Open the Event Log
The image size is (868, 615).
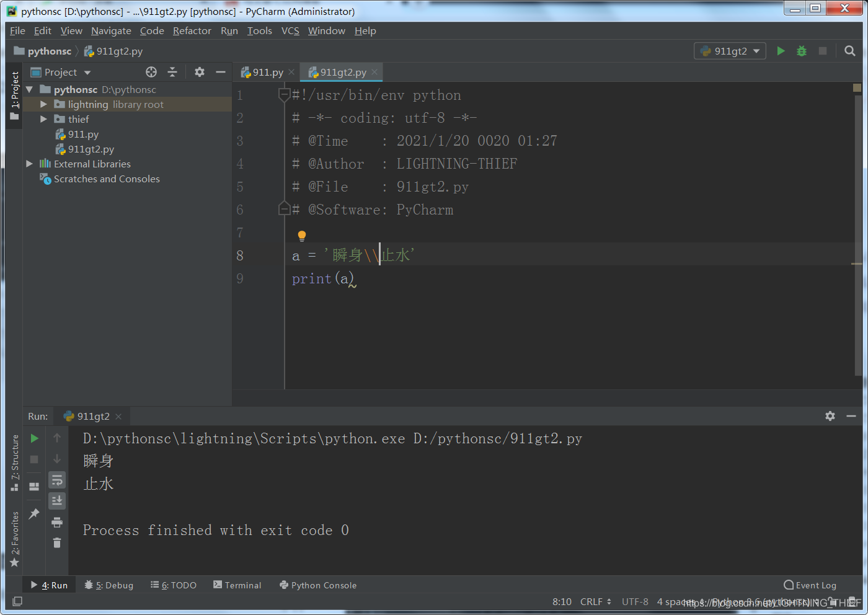pos(810,585)
